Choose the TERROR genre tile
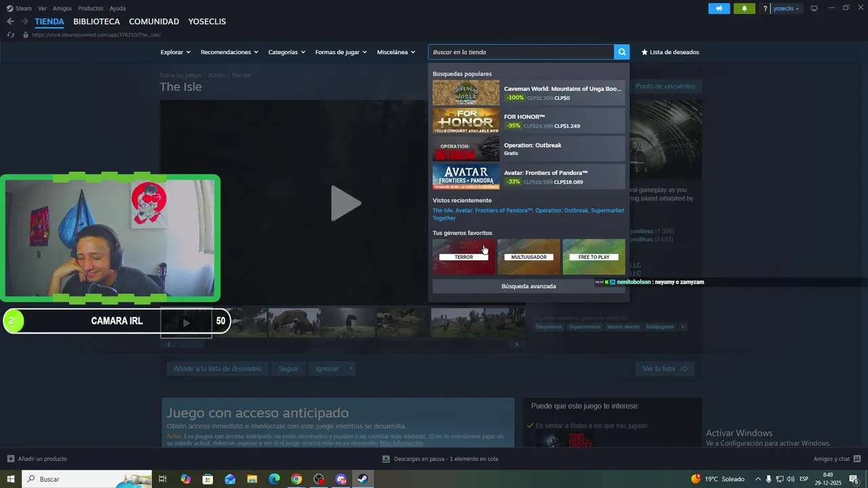868x488 pixels. [464, 257]
